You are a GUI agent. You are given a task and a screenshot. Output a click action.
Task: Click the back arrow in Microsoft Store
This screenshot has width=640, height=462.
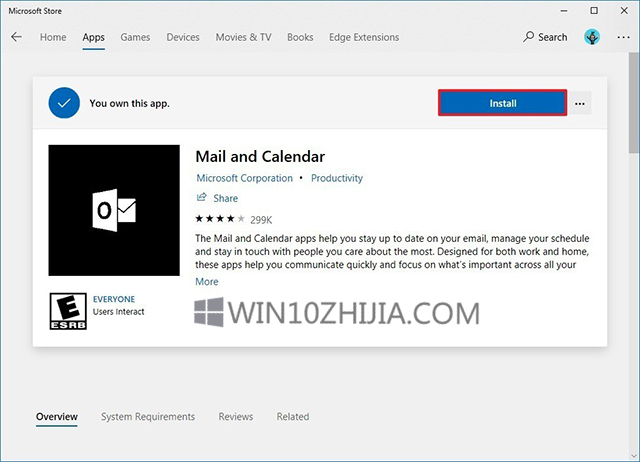tap(16, 37)
